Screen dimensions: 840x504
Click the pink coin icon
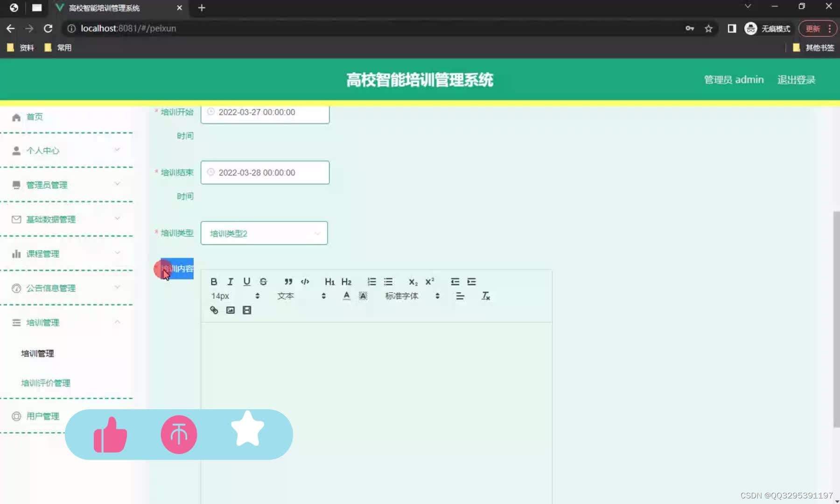pyautogui.click(x=179, y=434)
